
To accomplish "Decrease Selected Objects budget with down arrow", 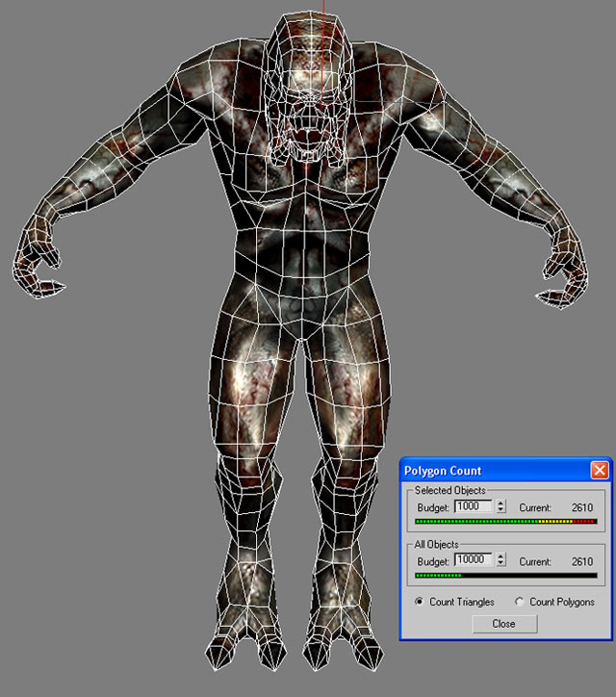I will (x=500, y=509).
